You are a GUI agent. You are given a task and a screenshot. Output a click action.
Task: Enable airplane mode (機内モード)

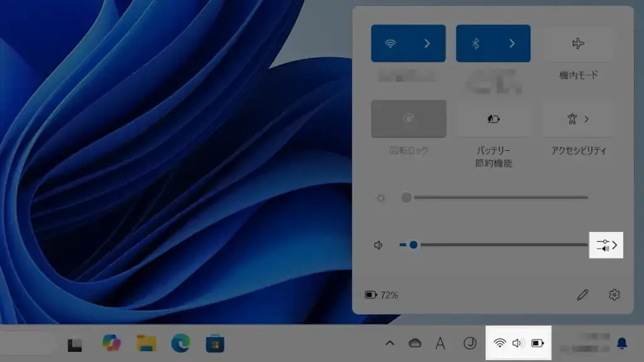click(x=578, y=43)
